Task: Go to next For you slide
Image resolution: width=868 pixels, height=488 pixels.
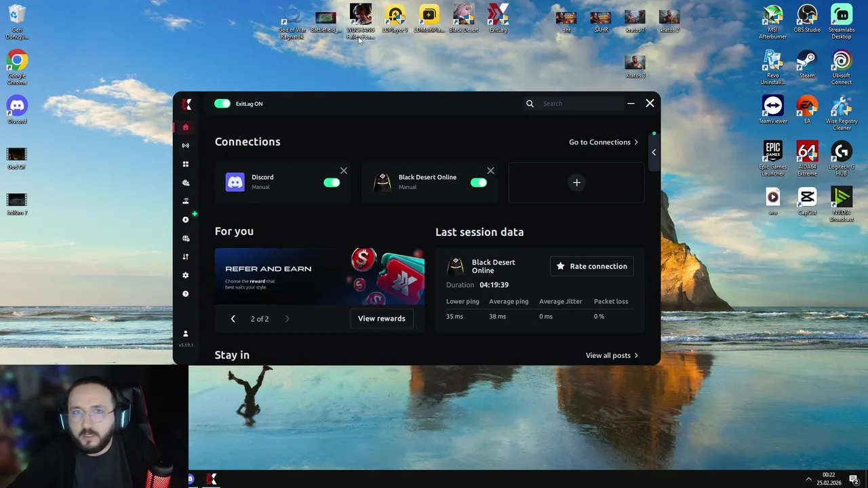Action: click(287, 319)
